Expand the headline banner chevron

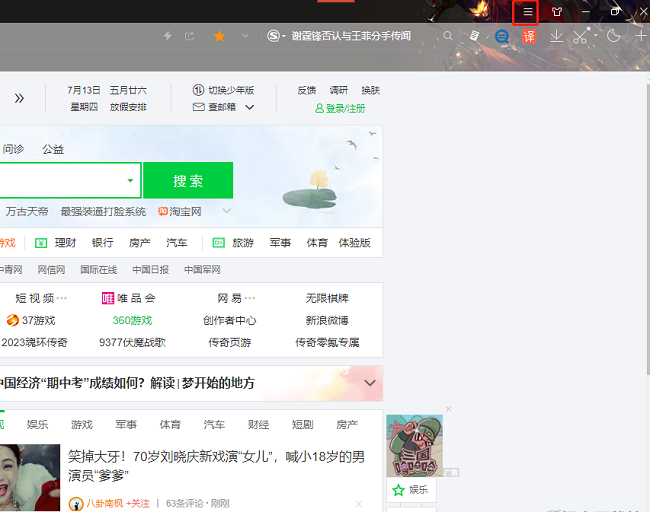[x=370, y=383]
